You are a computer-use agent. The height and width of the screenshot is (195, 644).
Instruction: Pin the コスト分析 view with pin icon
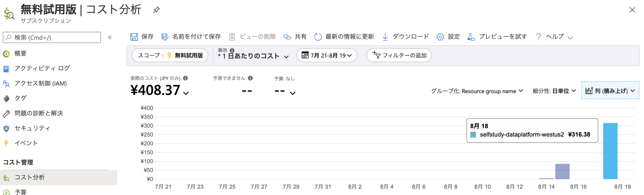pos(156,10)
